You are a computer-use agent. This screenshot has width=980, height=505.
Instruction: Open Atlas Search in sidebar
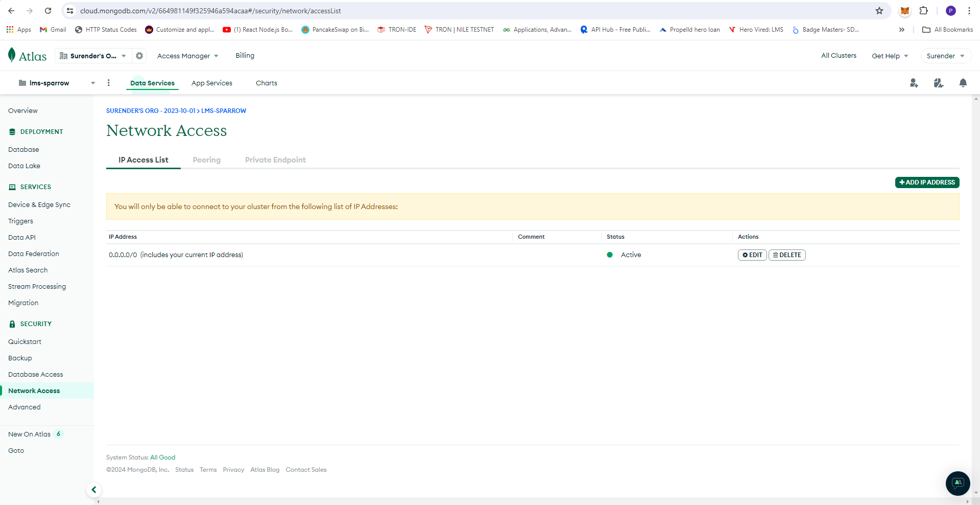point(28,270)
